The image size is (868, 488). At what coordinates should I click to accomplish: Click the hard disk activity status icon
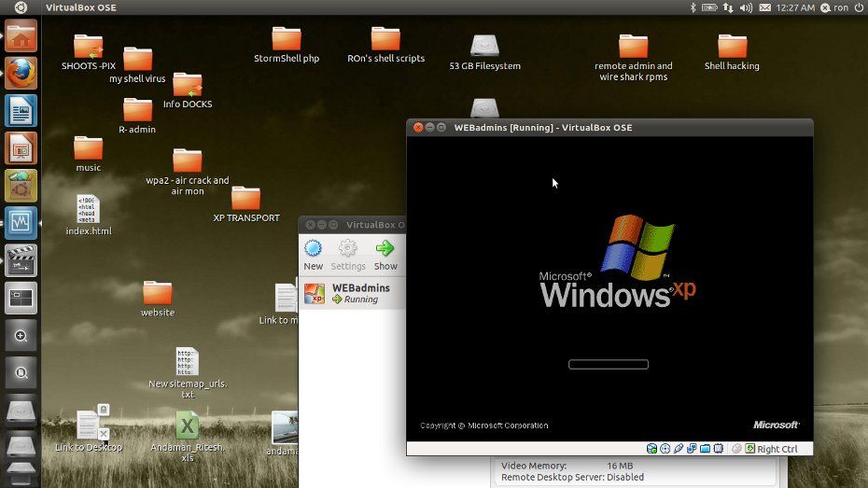[x=651, y=449]
